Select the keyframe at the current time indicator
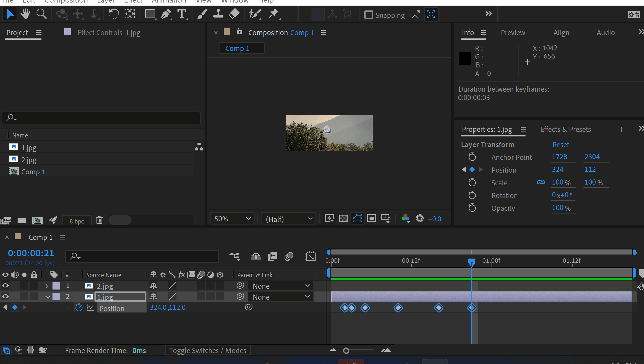 (472, 307)
